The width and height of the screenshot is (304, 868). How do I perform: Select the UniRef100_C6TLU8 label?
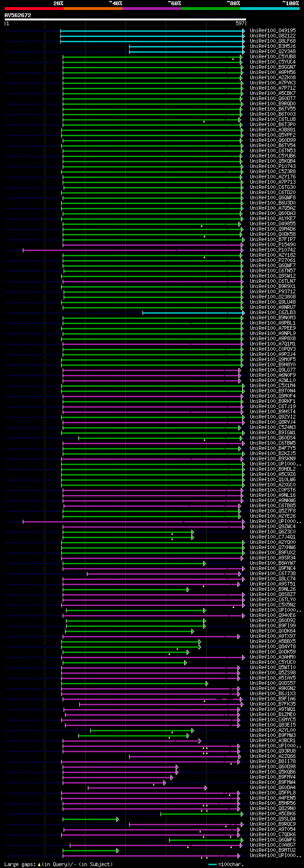pos(273,119)
